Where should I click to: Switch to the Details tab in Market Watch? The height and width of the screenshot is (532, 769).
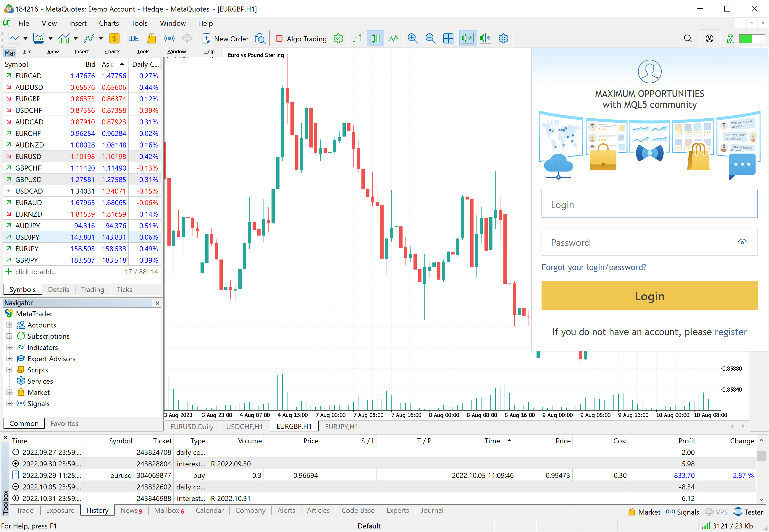click(x=59, y=290)
